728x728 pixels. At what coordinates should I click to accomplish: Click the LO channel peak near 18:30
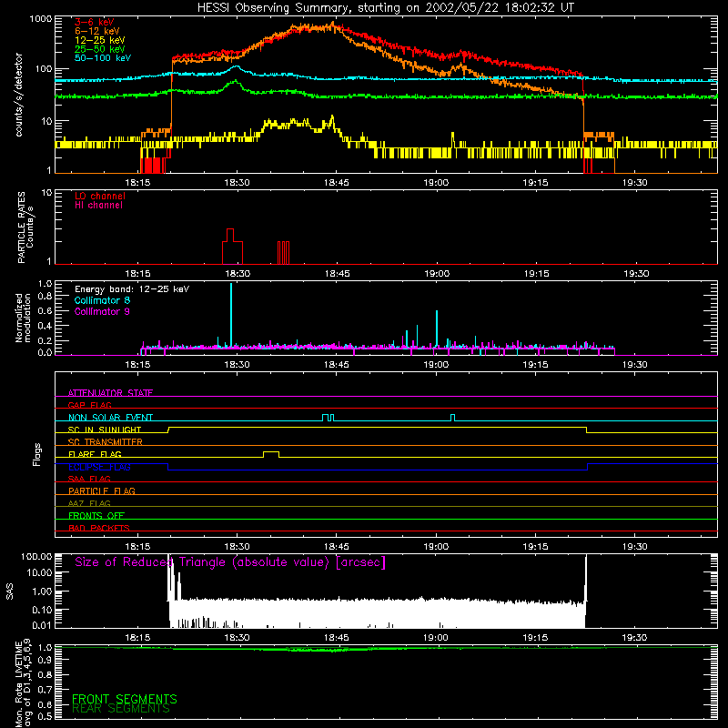coord(230,235)
